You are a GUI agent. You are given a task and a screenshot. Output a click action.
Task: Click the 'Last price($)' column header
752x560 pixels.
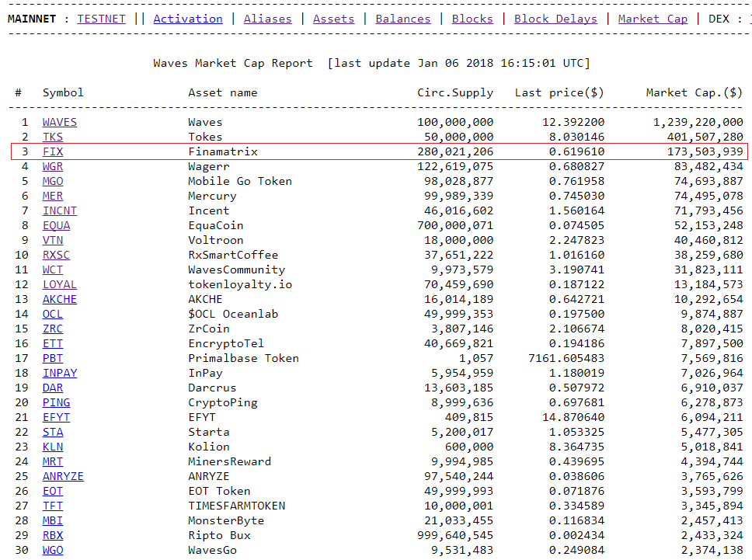click(559, 92)
